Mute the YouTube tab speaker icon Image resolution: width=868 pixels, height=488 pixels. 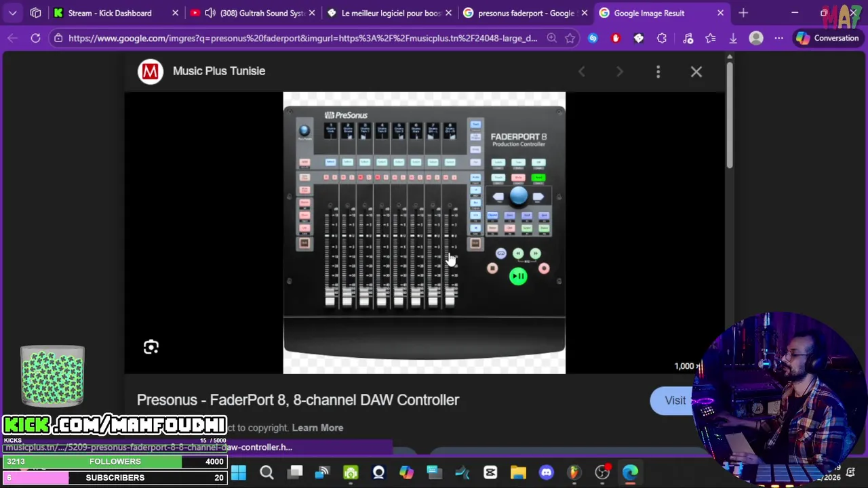[210, 13]
